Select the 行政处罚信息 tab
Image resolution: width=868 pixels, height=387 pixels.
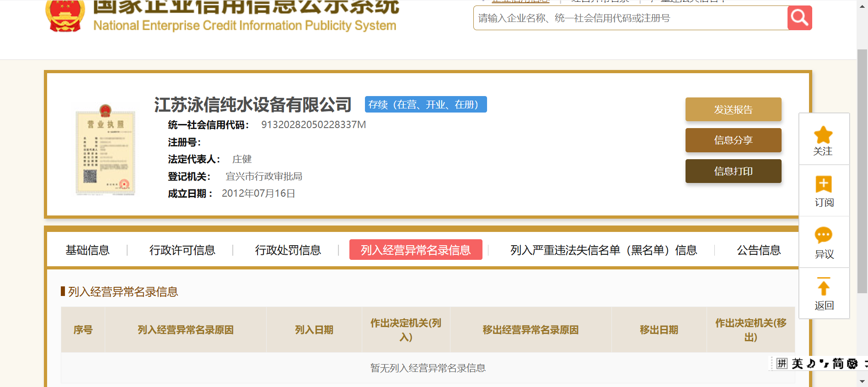(288, 250)
